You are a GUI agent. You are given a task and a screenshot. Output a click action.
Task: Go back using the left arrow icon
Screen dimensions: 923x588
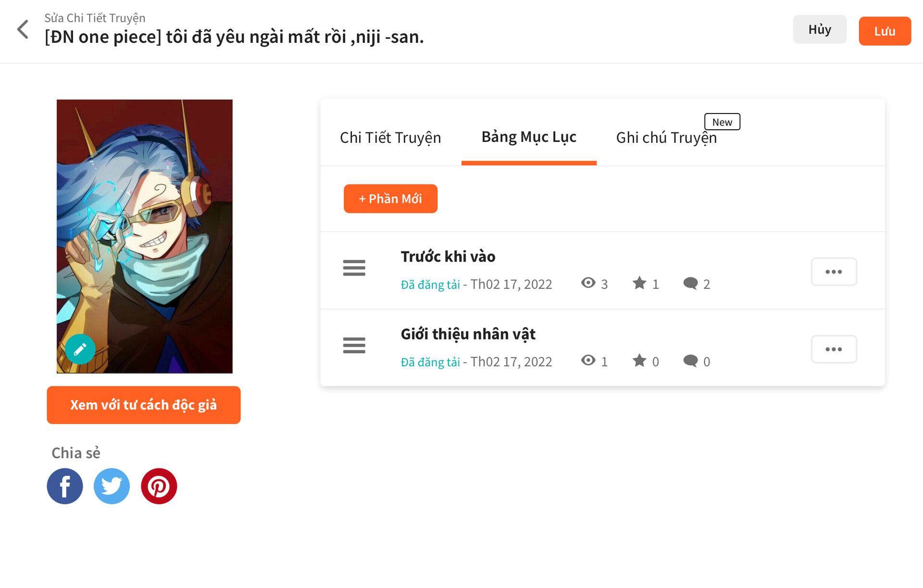(x=23, y=29)
